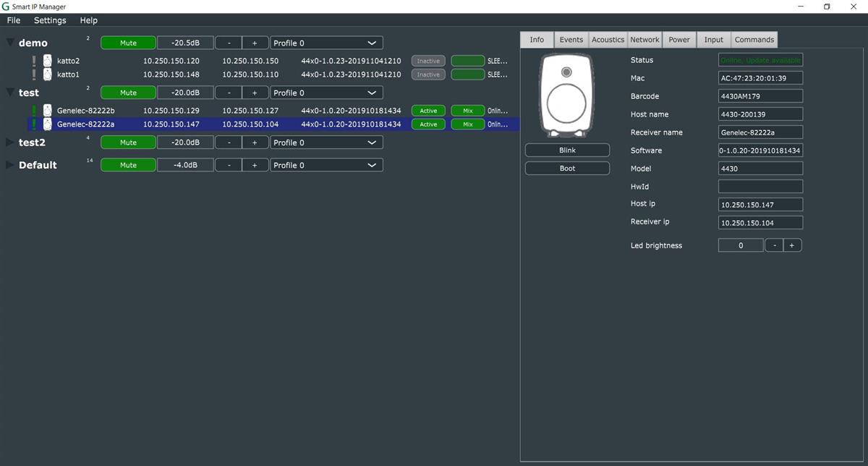Click the warning indicator next to katto2
868x466 pixels.
click(34, 62)
